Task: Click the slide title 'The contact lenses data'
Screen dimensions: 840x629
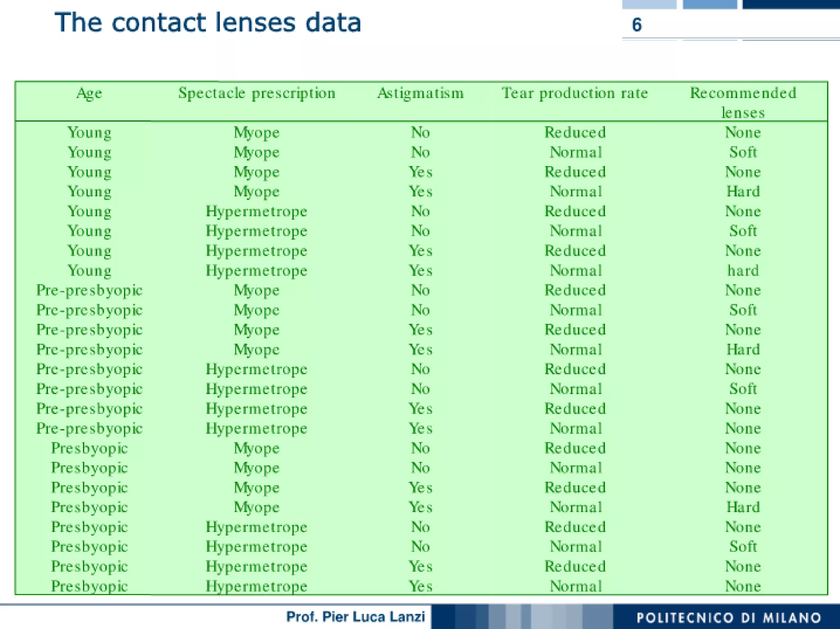Action: point(208,23)
